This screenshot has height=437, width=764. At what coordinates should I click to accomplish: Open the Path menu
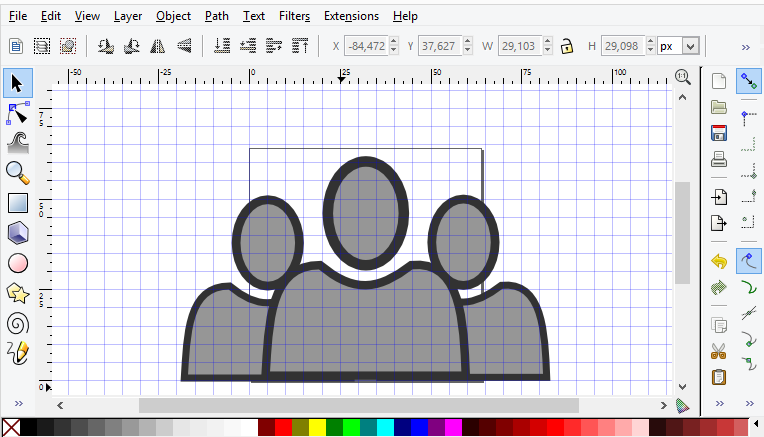point(217,16)
